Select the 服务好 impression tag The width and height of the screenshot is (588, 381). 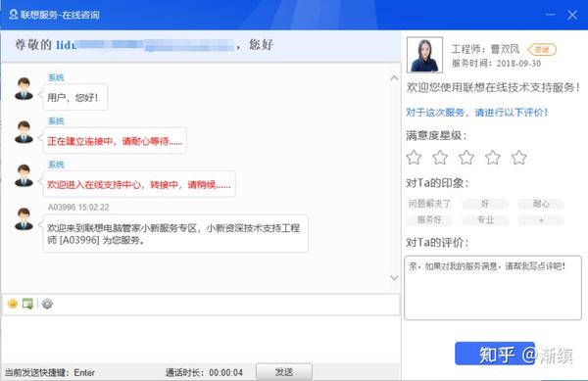pos(429,220)
